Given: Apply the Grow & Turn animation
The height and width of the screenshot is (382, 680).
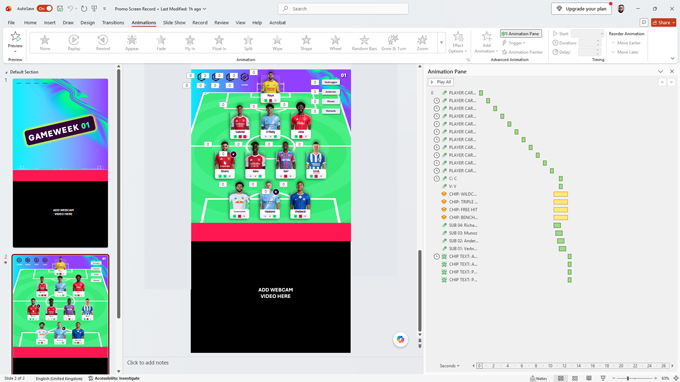Looking at the screenshot, I should (x=393, y=42).
